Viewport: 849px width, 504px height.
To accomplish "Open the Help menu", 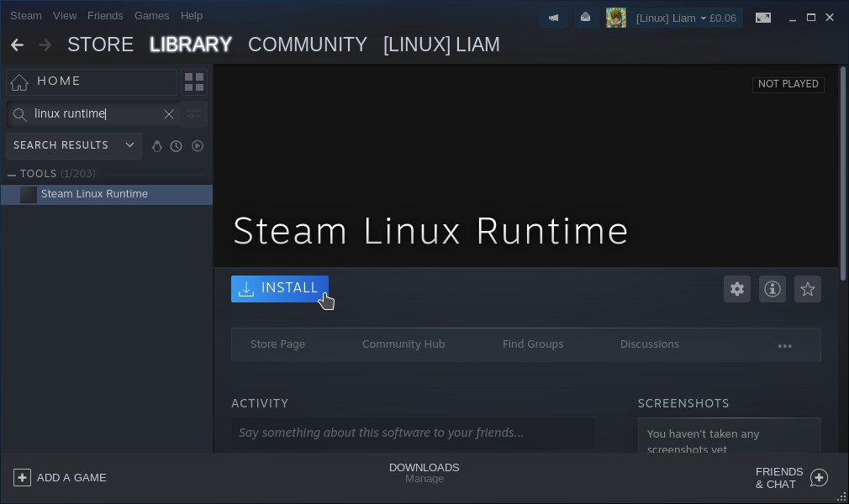I will coord(192,16).
